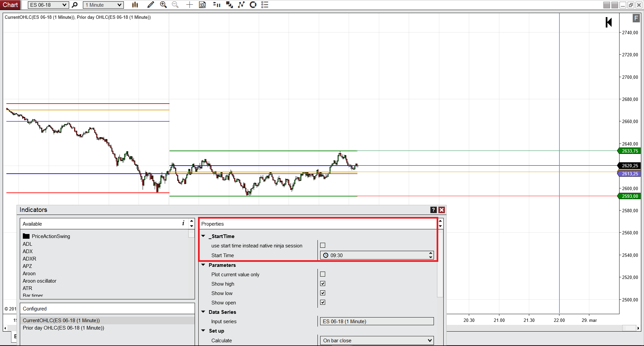Open the chart style bars menu
Image resolution: width=644 pixels, height=346 pixels.
[x=135, y=5]
